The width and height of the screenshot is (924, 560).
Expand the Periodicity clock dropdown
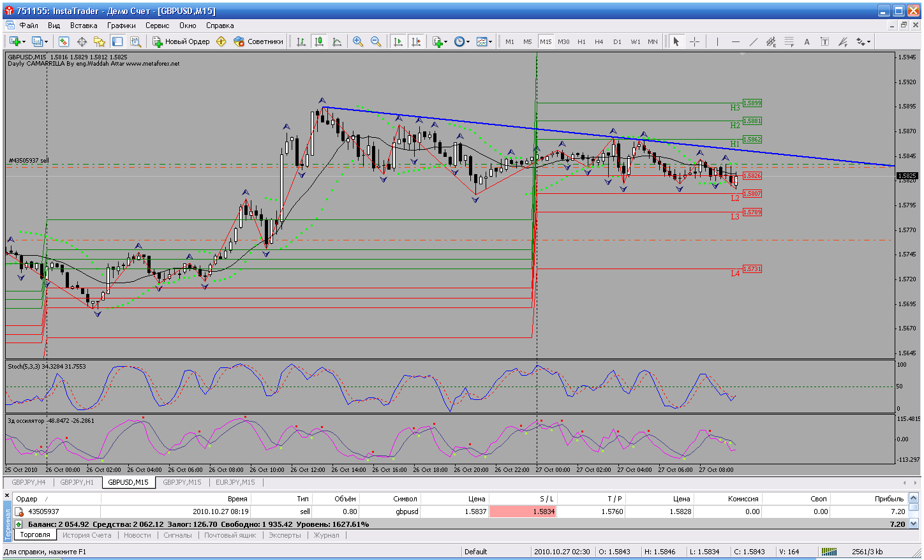pos(468,42)
